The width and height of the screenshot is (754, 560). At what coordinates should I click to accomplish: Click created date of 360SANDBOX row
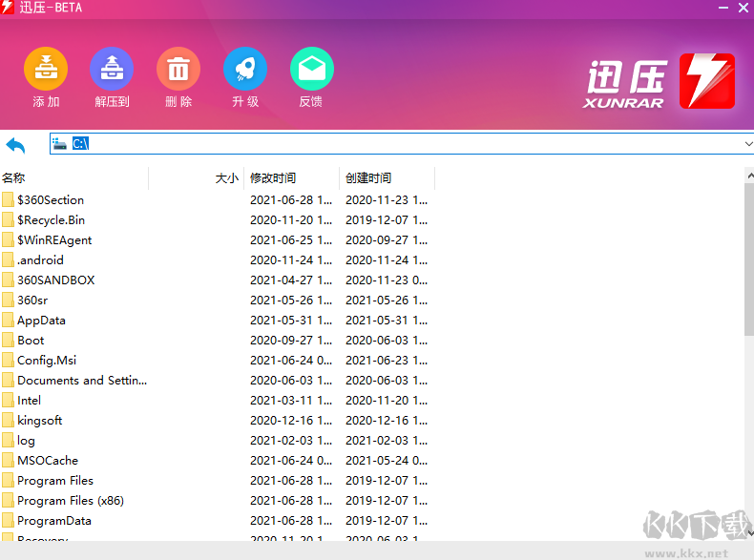[x=387, y=280]
